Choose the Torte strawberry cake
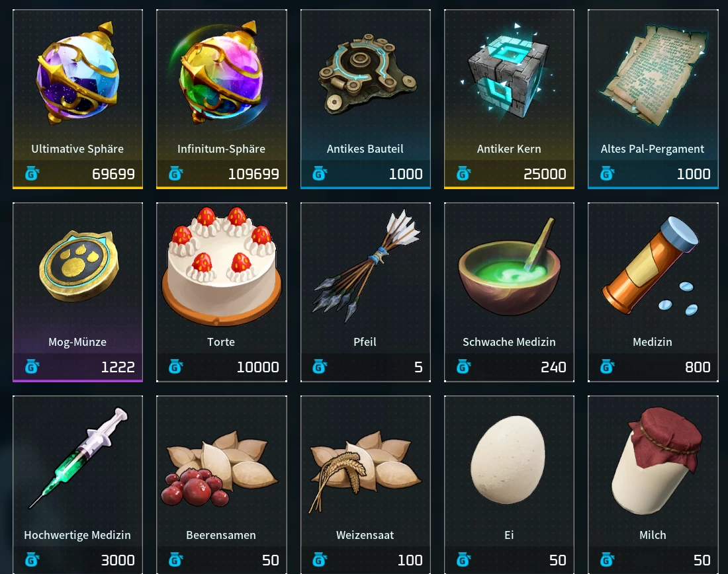The height and width of the screenshot is (574, 728). click(222, 266)
